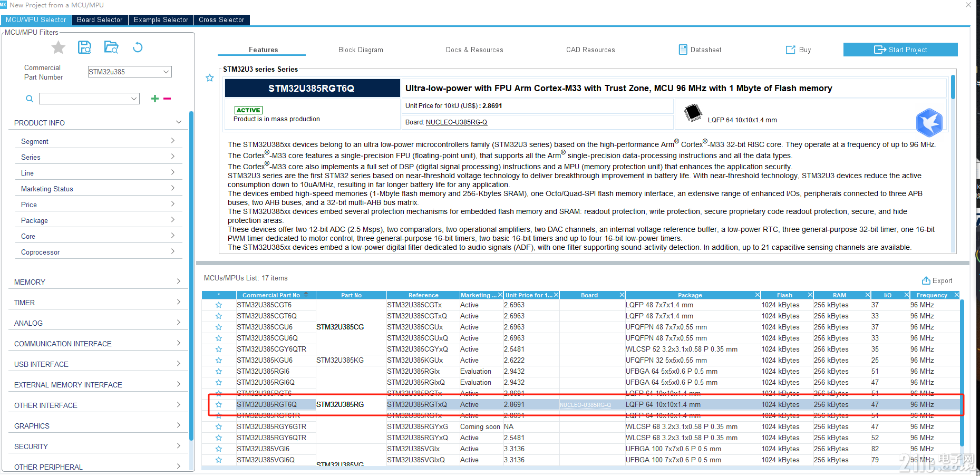The height and width of the screenshot is (476, 980).
Task: Expand the MEMORY filter section
Action: tap(179, 281)
